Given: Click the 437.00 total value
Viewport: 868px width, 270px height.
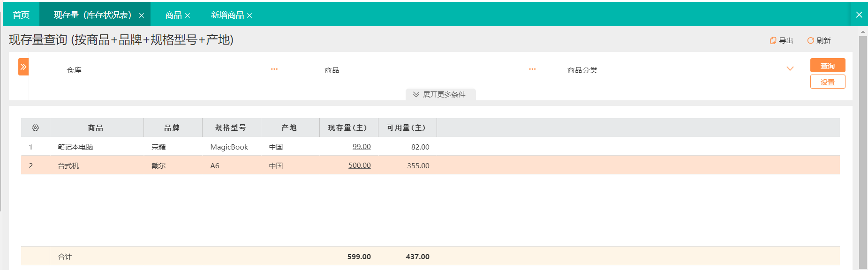Looking at the screenshot, I should pyautogui.click(x=418, y=256).
